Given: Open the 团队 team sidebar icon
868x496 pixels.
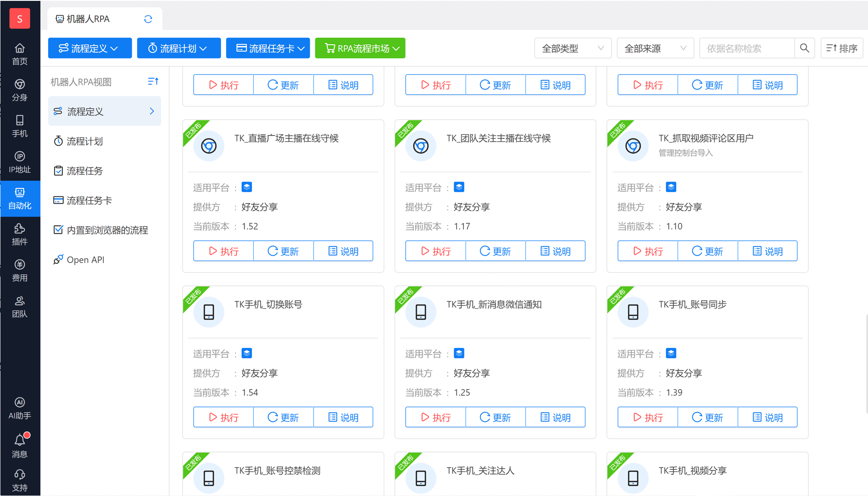Looking at the screenshot, I should (x=20, y=307).
